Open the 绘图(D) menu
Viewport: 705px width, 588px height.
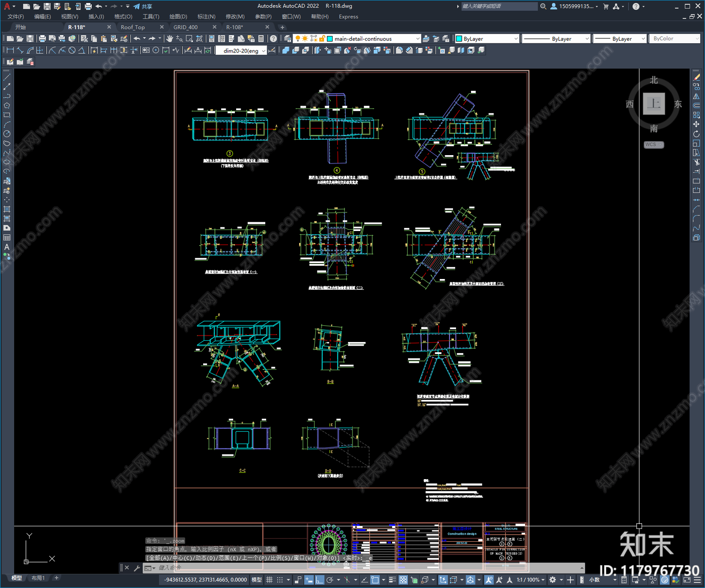pos(178,17)
